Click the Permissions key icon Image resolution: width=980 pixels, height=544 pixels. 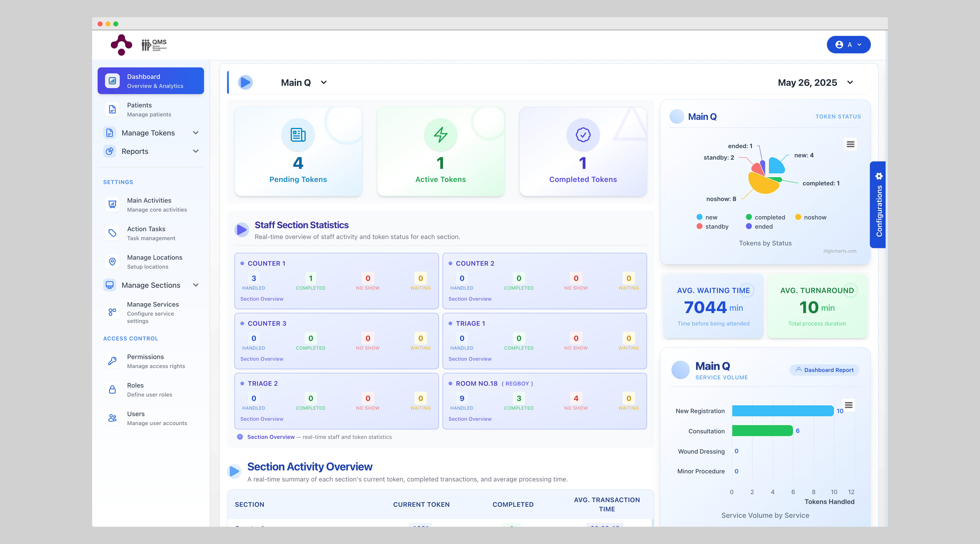pos(112,361)
